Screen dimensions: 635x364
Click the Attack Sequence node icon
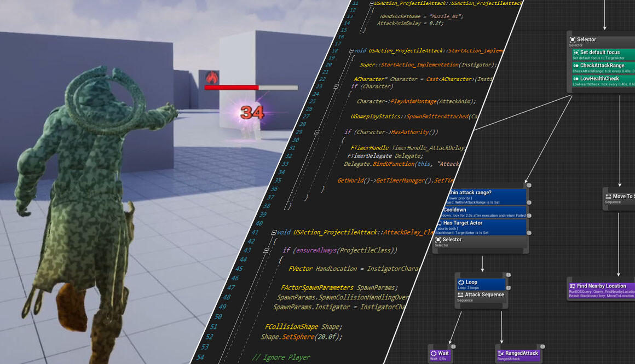pyautogui.click(x=461, y=295)
